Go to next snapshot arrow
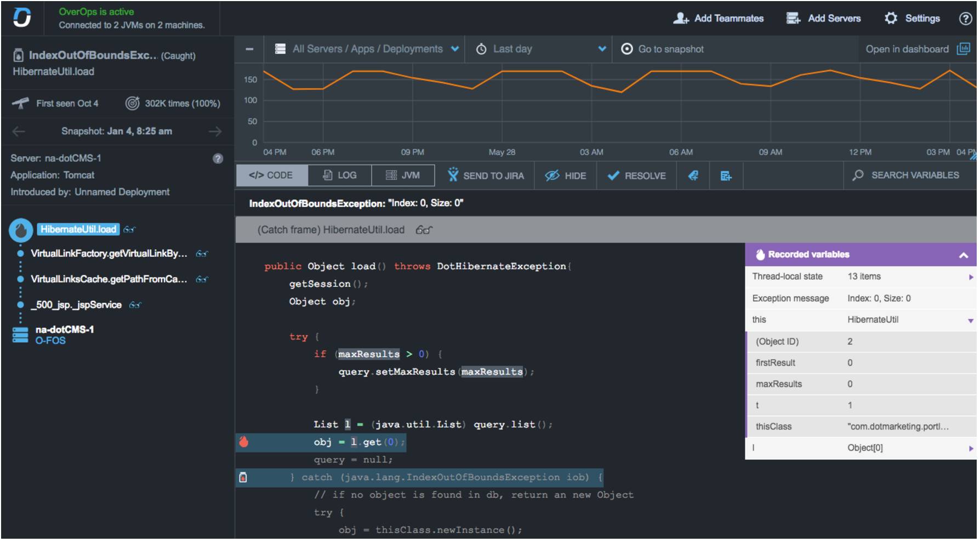 point(215,131)
